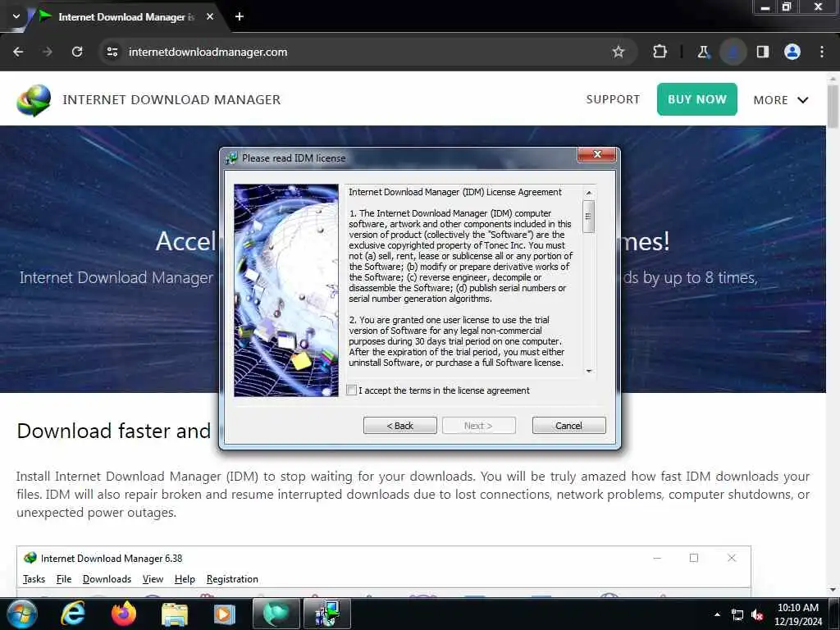Viewport: 840px width, 630px height.
Task: Close the IDM license dialog
Action: point(597,154)
